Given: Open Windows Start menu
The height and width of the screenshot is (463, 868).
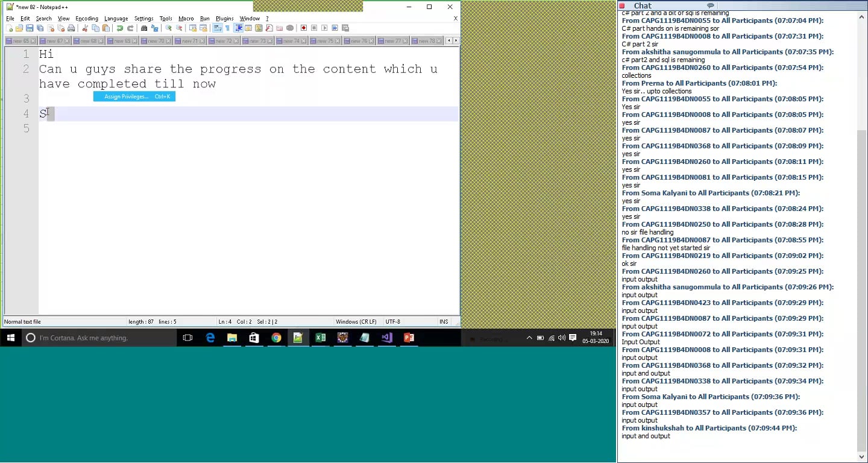Looking at the screenshot, I should pyautogui.click(x=10, y=338).
